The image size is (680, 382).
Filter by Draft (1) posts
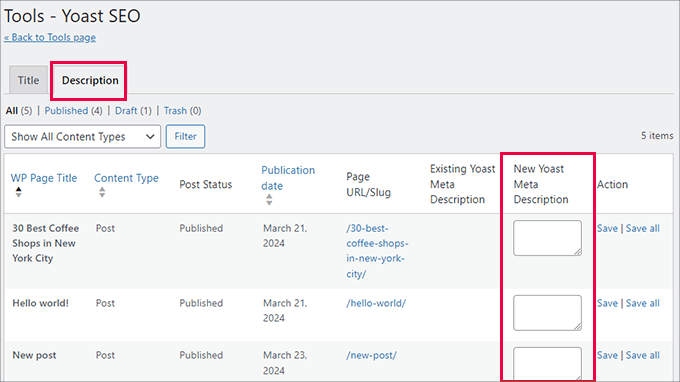click(x=133, y=111)
